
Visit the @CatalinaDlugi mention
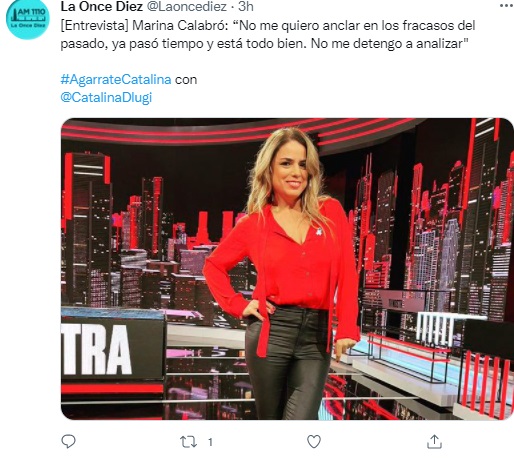[106, 97]
